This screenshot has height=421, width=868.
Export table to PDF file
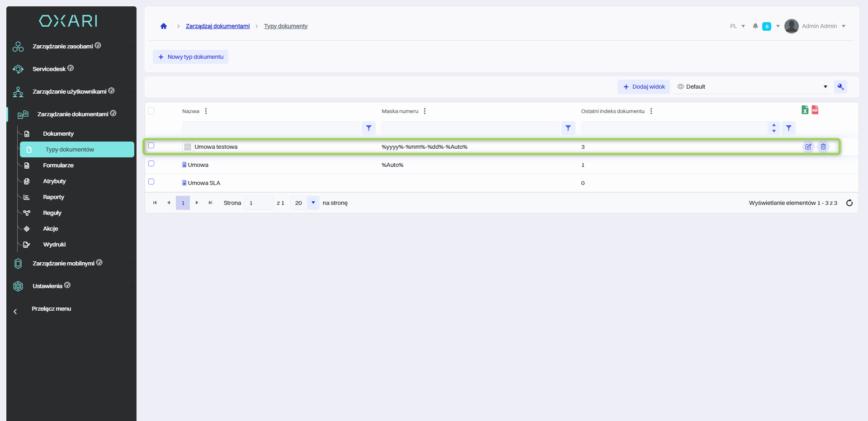point(815,110)
